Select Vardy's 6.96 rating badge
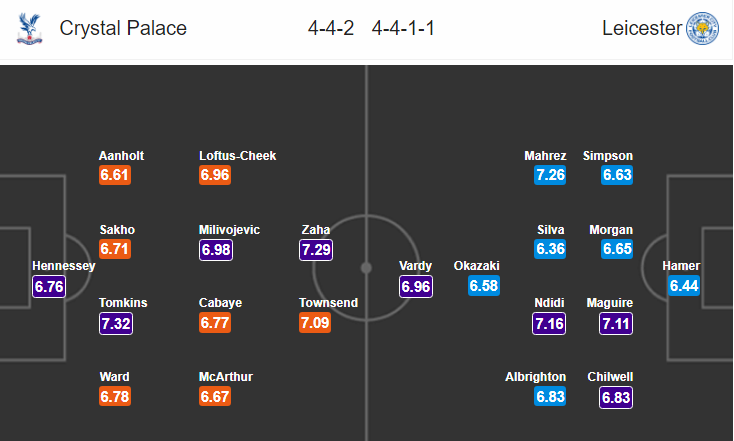Image resolution: width=734 pixels, height=441 pixels. click(416, 287)
